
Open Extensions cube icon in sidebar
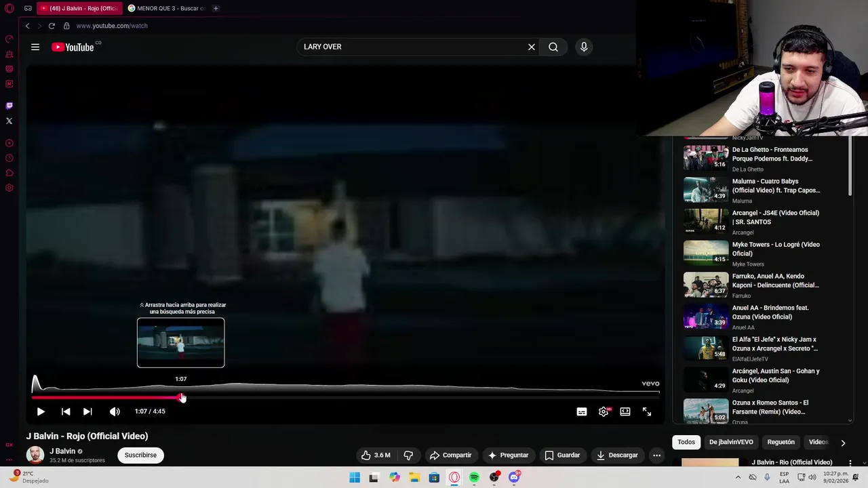[9, 173]
